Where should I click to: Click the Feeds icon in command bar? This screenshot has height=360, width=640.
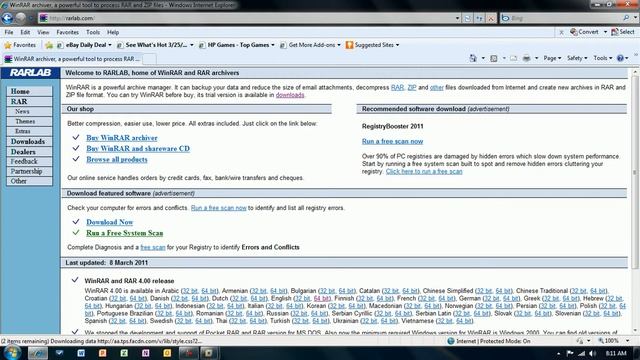coord(494,58)
